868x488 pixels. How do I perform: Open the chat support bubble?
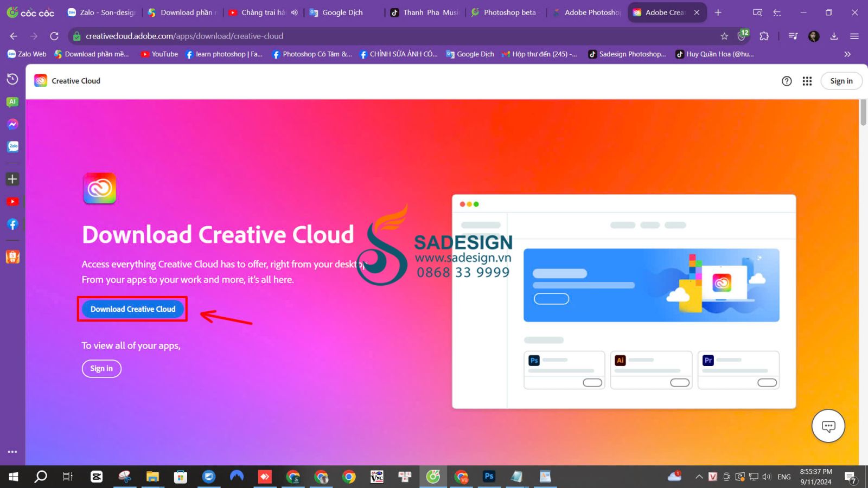tap(828, 426)
